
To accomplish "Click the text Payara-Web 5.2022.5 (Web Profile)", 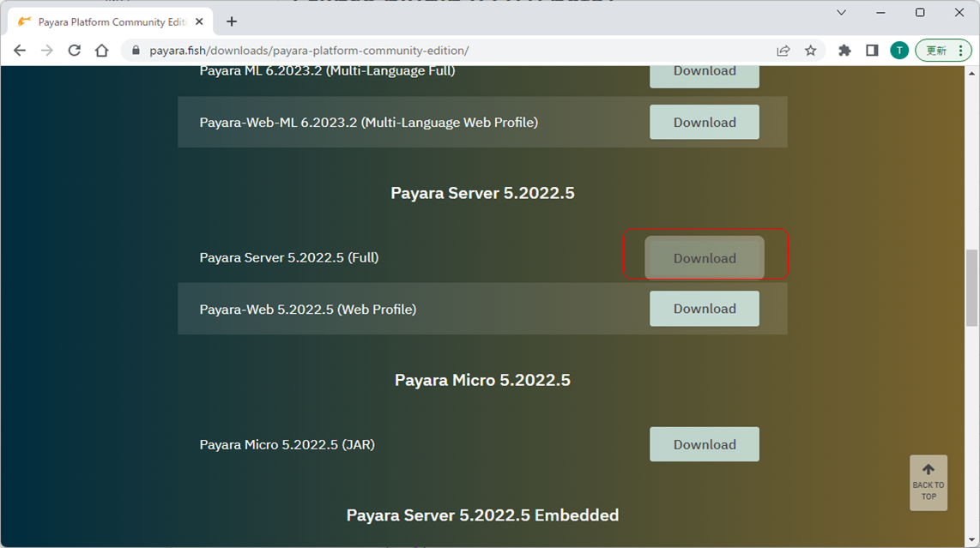I will (307, 310).
